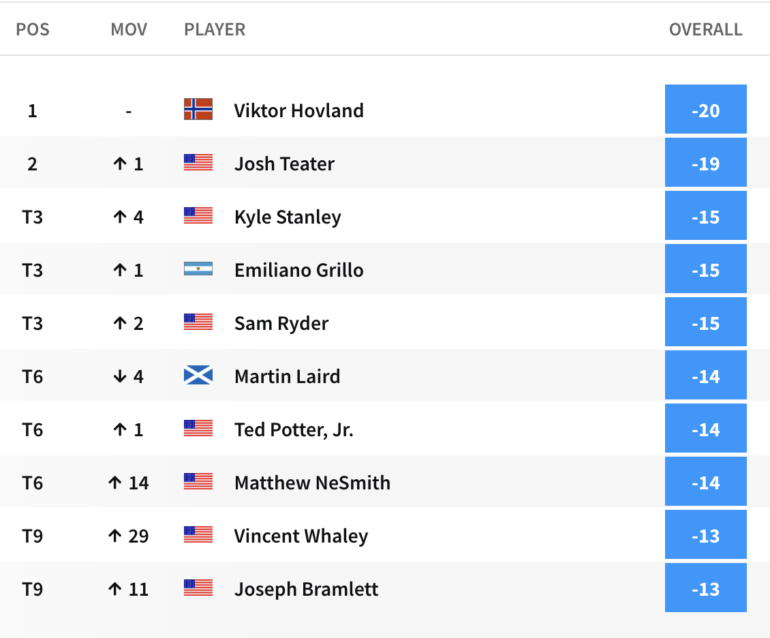The height and width of the screenshot is (638, 770).
Task: Click the up arrow in Vincent Whaley's row
Action: pos(115,535)
